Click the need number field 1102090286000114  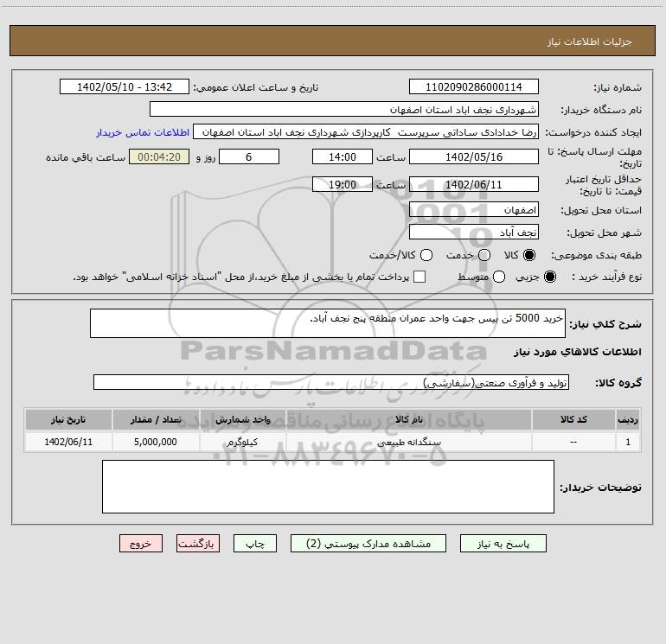474,86
